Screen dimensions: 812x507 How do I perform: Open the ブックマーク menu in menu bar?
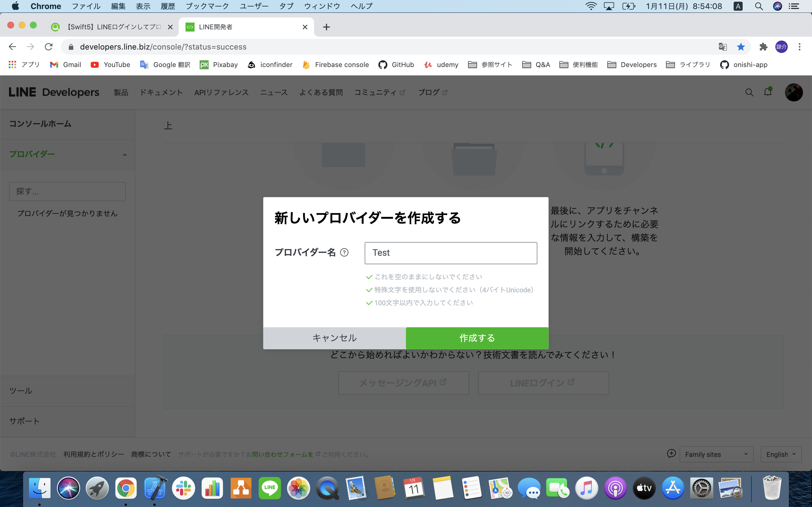pos(207,6)
